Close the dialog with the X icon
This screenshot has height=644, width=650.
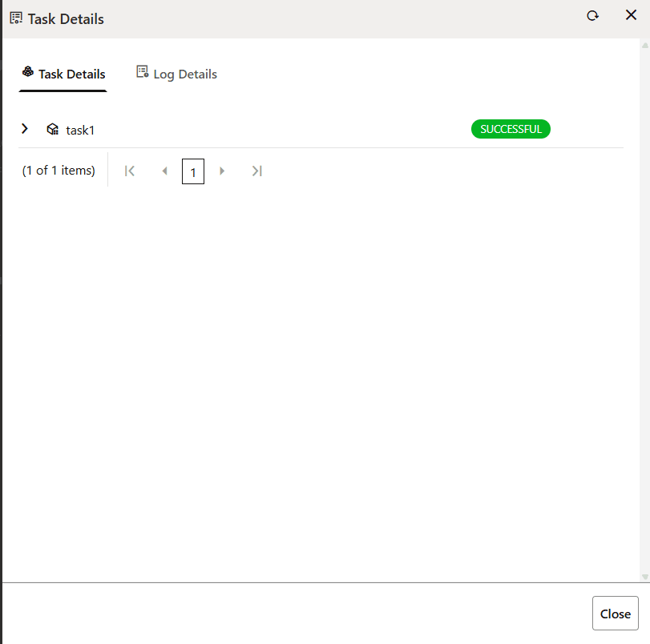[631, 14]
